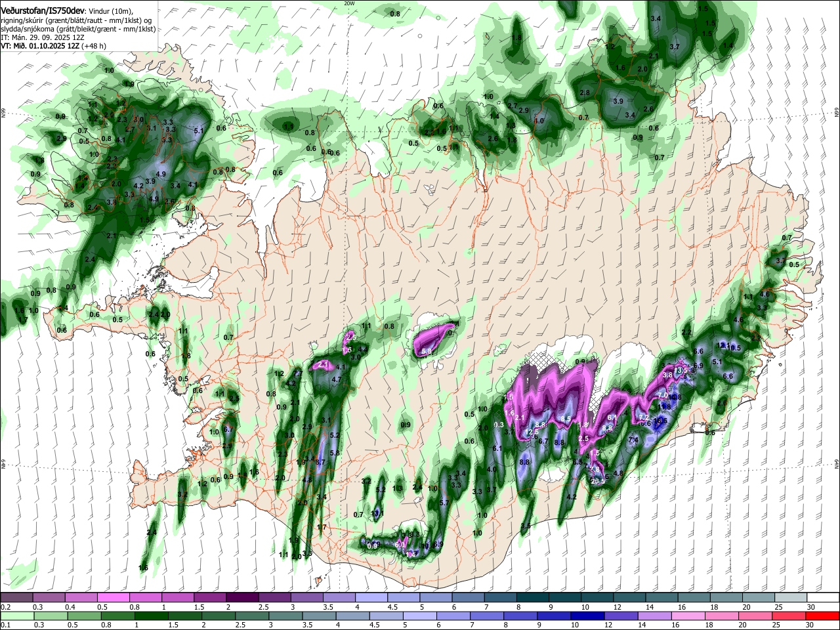Pick the snow legend swatch for 1–1.5
Viewport: 840px width, 630px height.
coord(177,598)
